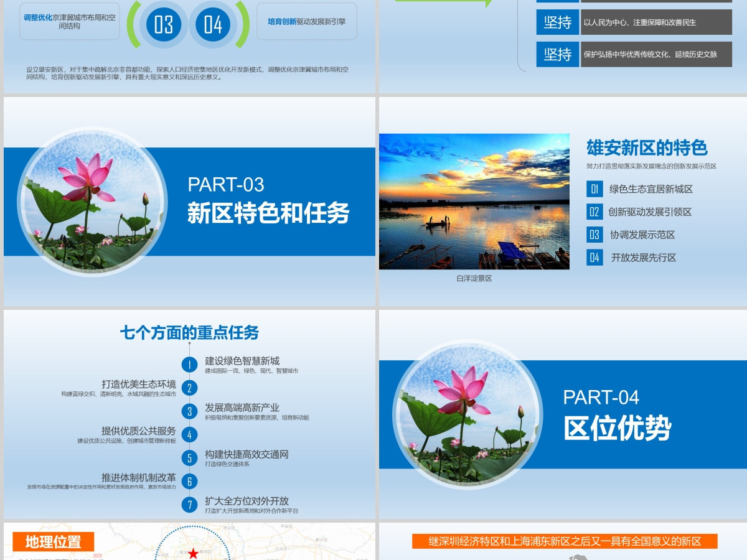Screen dimensions: 747x560
Task: Select the gray bar 以人民为中心、注重保障和改善民生
Action: coord(657,22)
